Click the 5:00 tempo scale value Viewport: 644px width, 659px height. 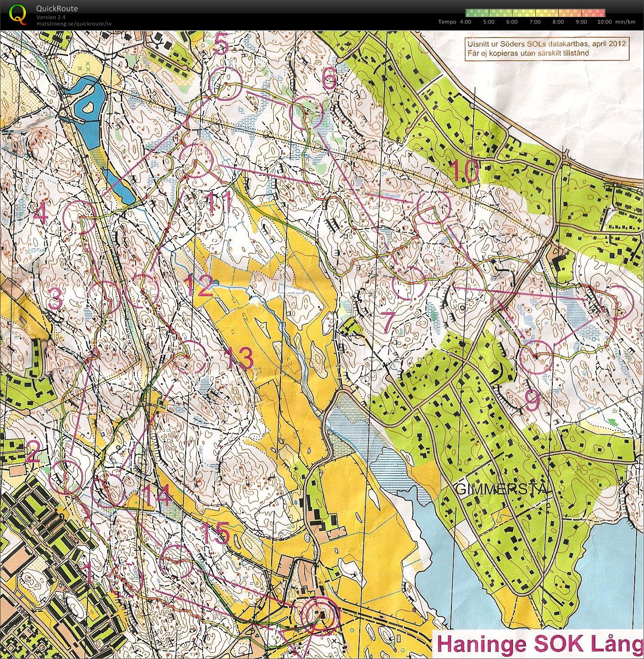coord(489,22)
